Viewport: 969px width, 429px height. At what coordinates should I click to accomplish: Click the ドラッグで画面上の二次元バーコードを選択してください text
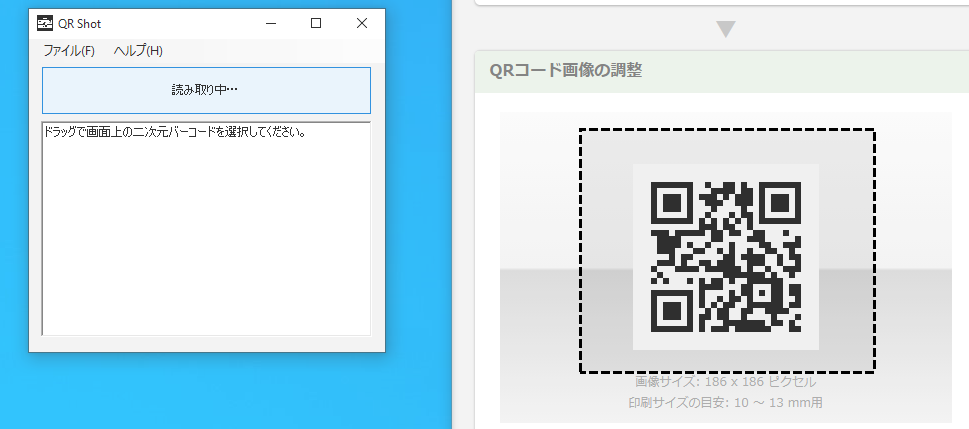(176, 132)
